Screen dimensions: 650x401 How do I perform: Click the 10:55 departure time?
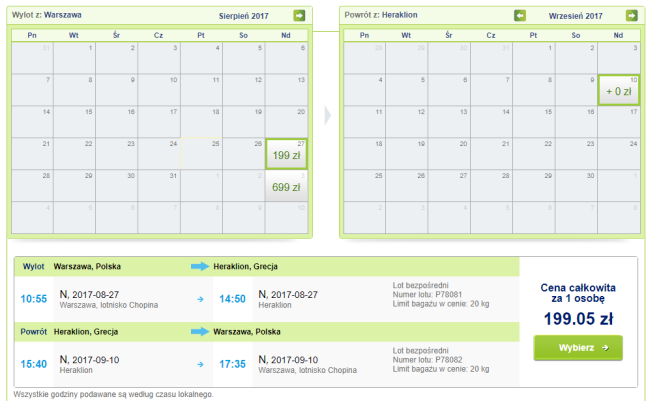click(x=33, y=298)
